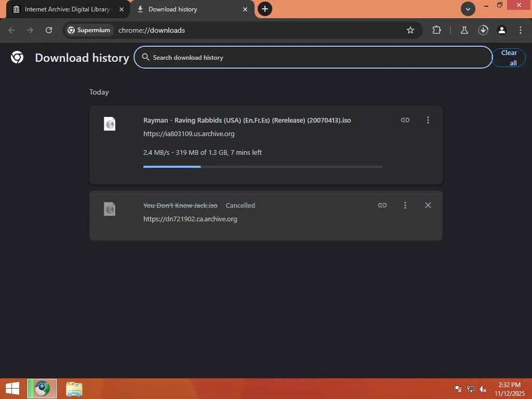Open the taskbar clock and date
The height and width of the screenshot is (399, 532).
pyautogui.click(x=509, y=389)
